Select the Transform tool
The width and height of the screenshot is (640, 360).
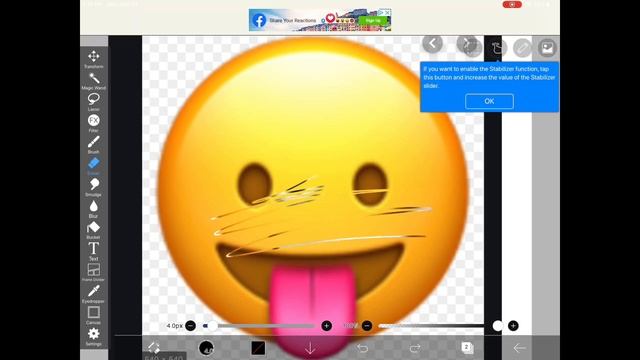93,59
